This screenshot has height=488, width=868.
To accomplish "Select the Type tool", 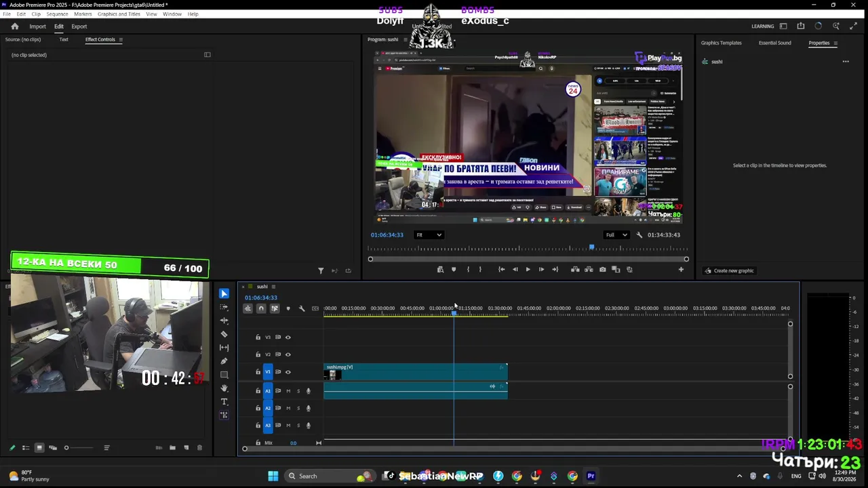I will [x=224, y=402].
